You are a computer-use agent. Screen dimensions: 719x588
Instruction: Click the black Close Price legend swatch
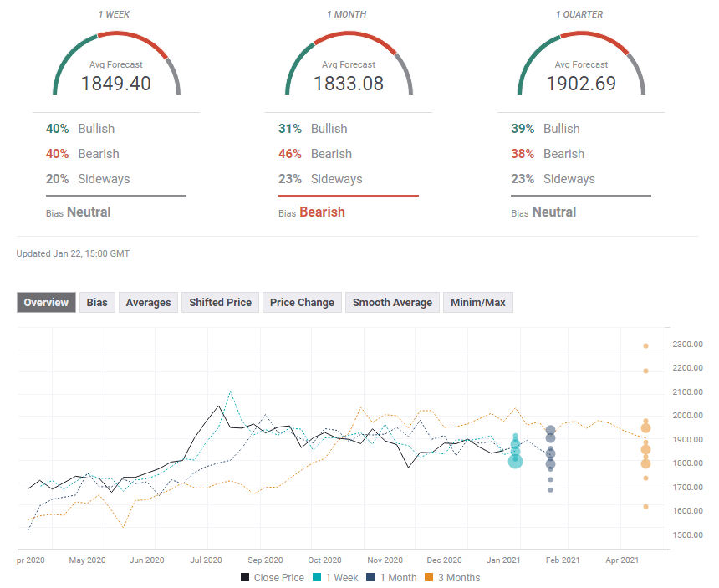(x=245, y=577)
